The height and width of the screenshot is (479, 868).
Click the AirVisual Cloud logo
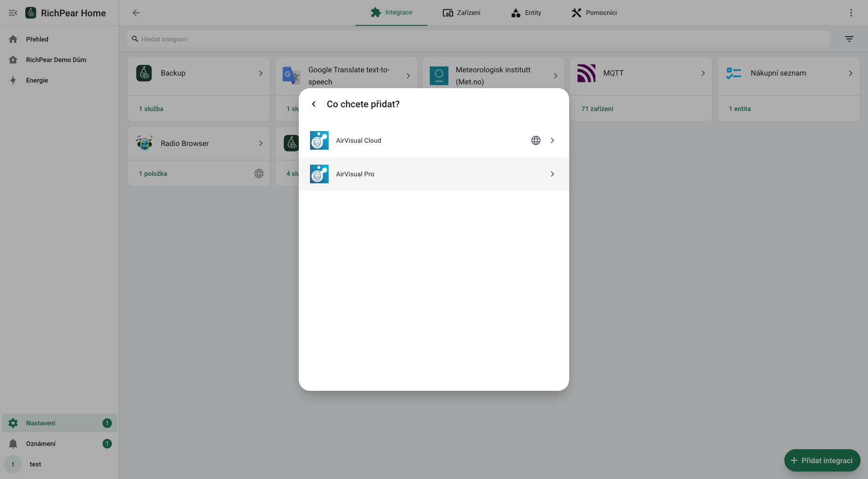319,140
